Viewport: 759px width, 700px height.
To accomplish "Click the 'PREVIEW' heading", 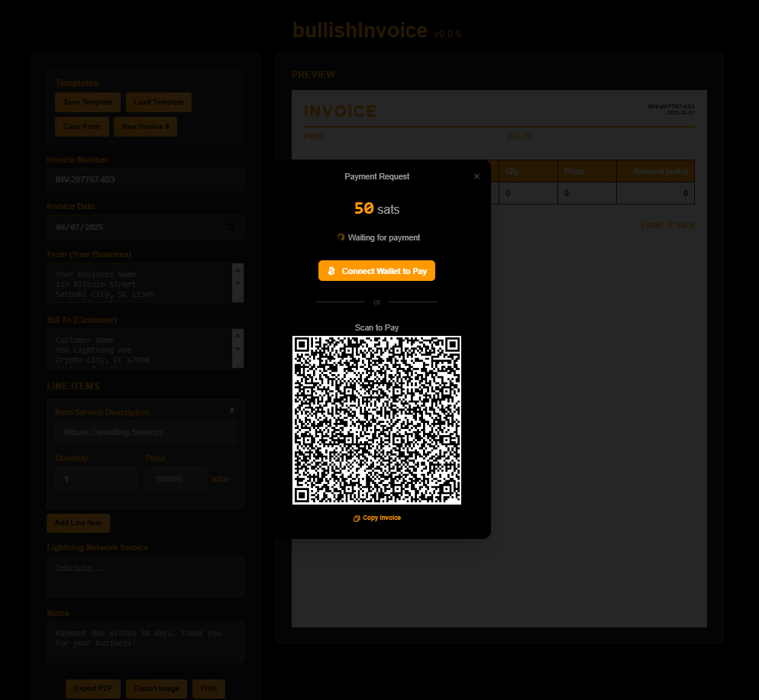I will point(313,75).
